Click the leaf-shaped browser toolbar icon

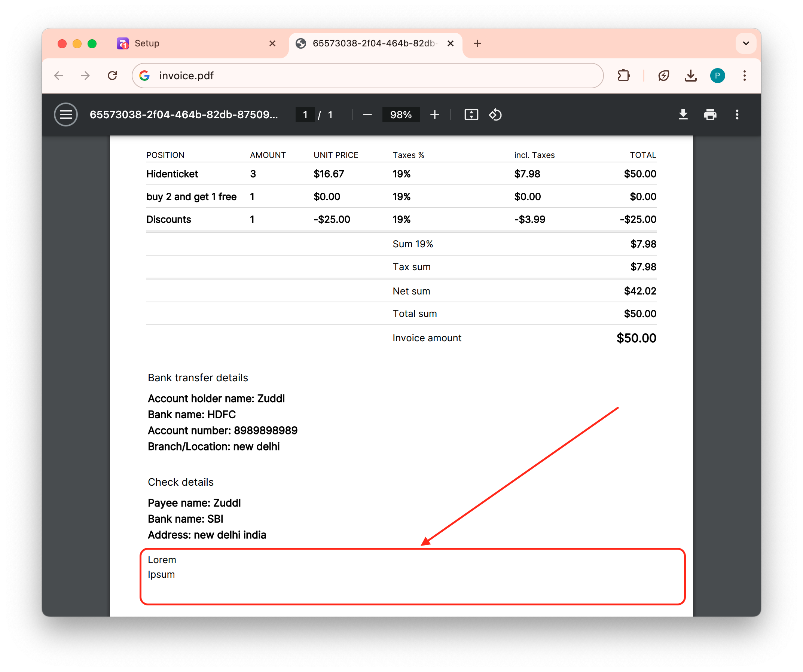click(663, 76)
